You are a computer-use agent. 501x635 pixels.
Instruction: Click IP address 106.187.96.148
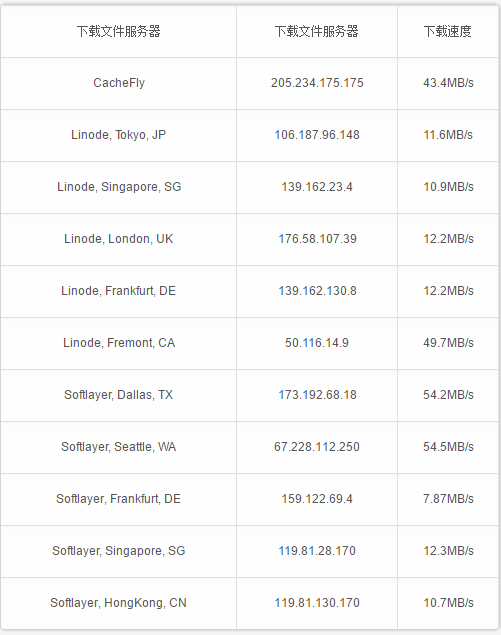317,135
